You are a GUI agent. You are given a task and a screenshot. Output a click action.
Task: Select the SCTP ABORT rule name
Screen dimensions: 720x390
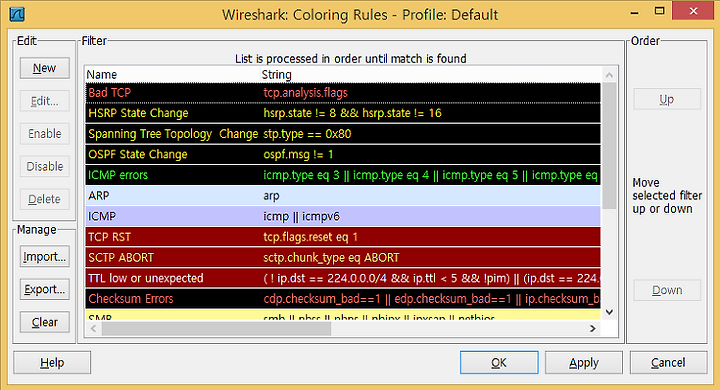121,257
